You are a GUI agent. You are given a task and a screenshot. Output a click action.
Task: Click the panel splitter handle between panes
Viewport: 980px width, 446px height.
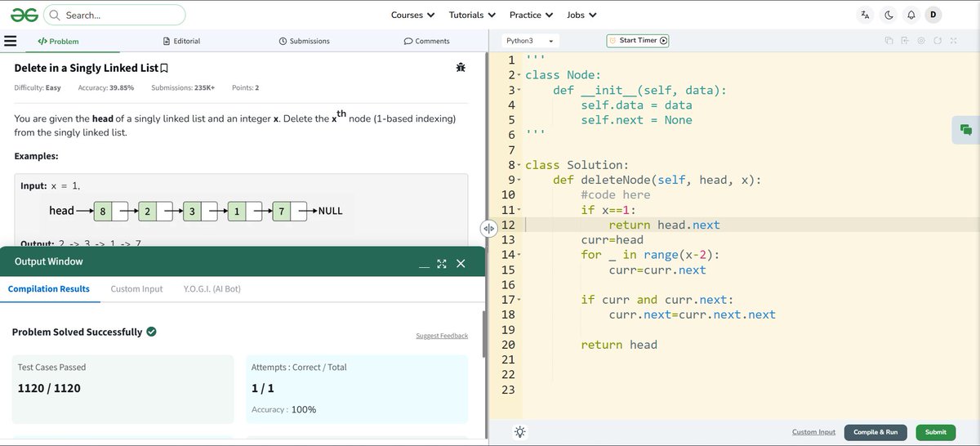click(488, 229)
